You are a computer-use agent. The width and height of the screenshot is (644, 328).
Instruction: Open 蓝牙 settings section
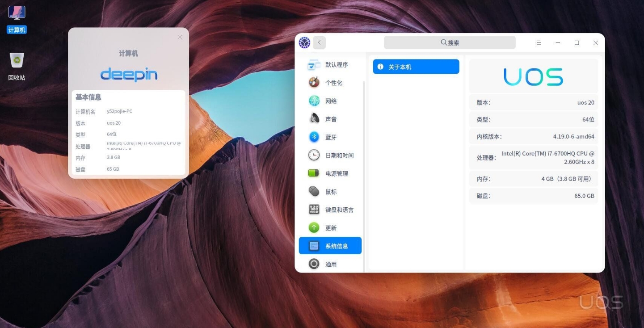coord(330,137)
